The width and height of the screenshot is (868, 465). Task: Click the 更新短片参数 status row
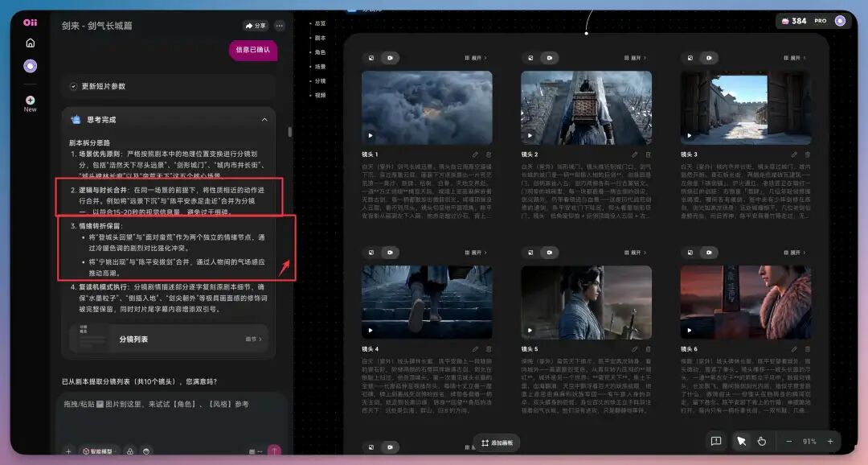pyautogui.click(x=168, y=86)
